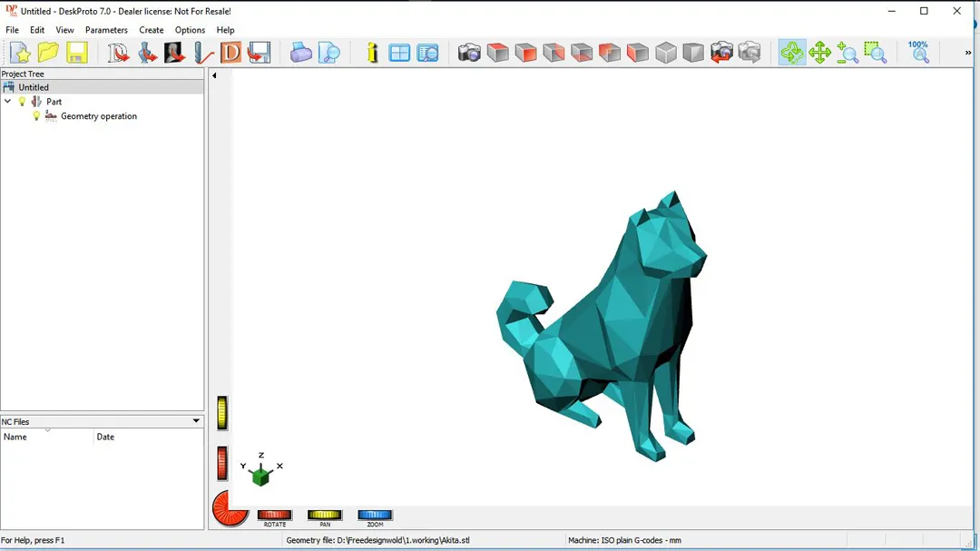
Task: Click the New Project star icon
Action: pos(20,53)
